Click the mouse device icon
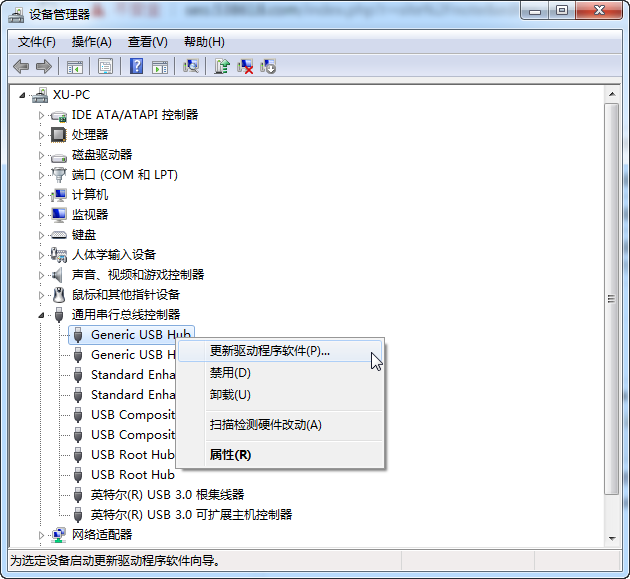630x579 pixels. click(x=59, y=295)
